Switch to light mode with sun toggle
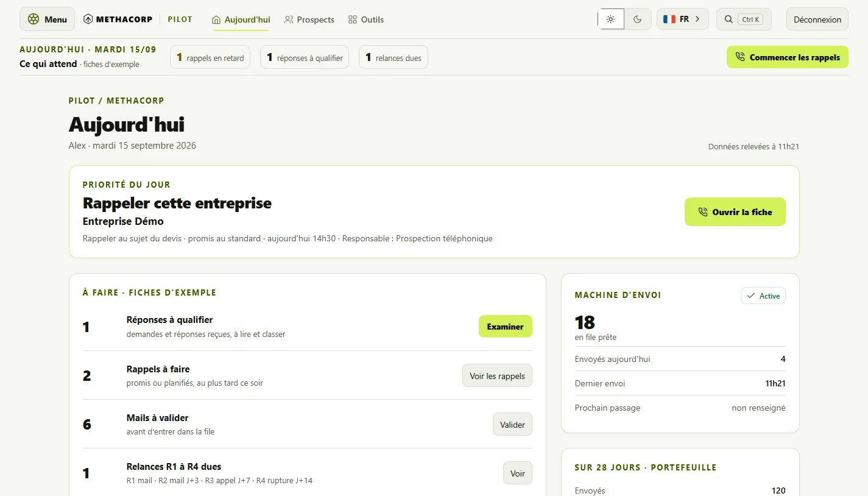Image resolution: width=868 pixels, height=496 pixels. pyautogui.click(x=611, y=19)
